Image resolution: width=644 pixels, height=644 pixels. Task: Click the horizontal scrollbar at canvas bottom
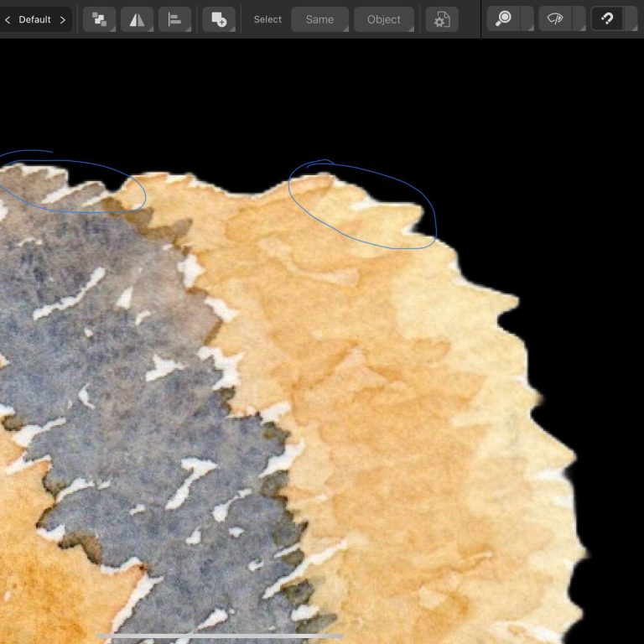click(x=221, y=636)
